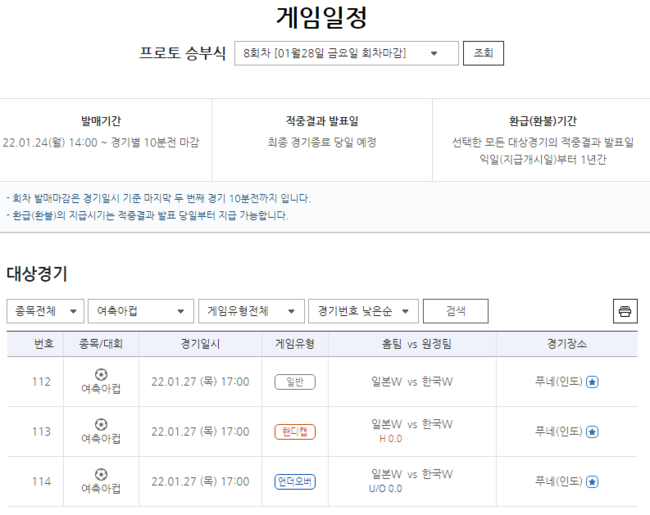Expand the 종목전체 sport filter dropdown
650x515 pixels.
(45, 311)
